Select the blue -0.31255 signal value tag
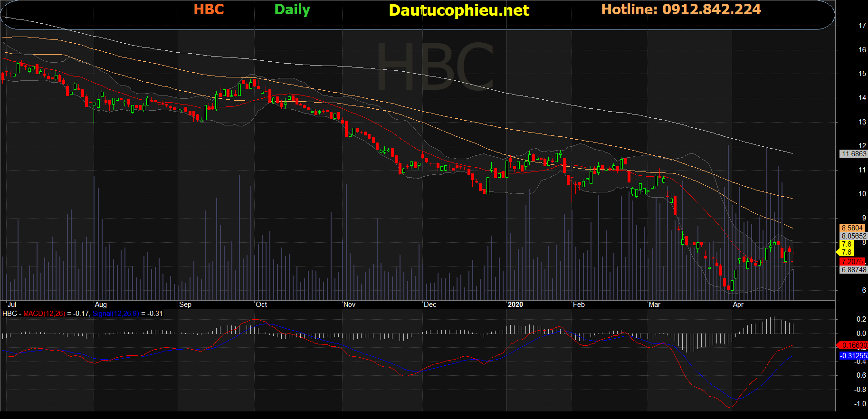 coord(853,356)
